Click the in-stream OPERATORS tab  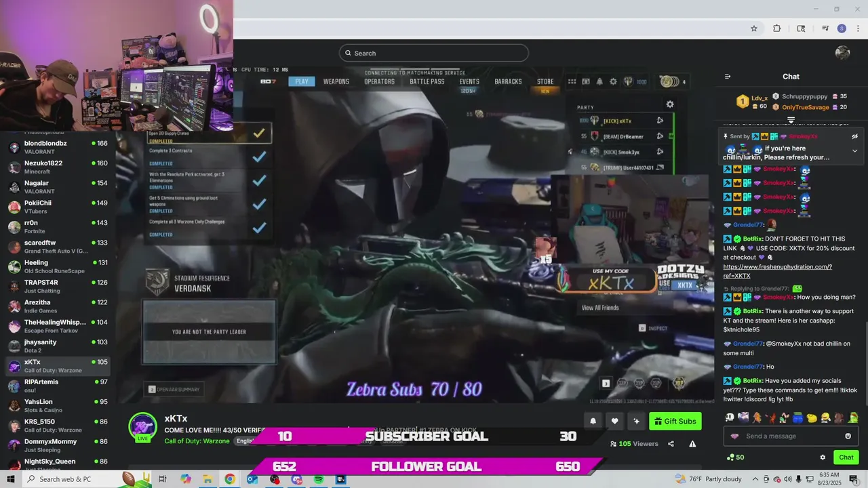tap(379, 81)
